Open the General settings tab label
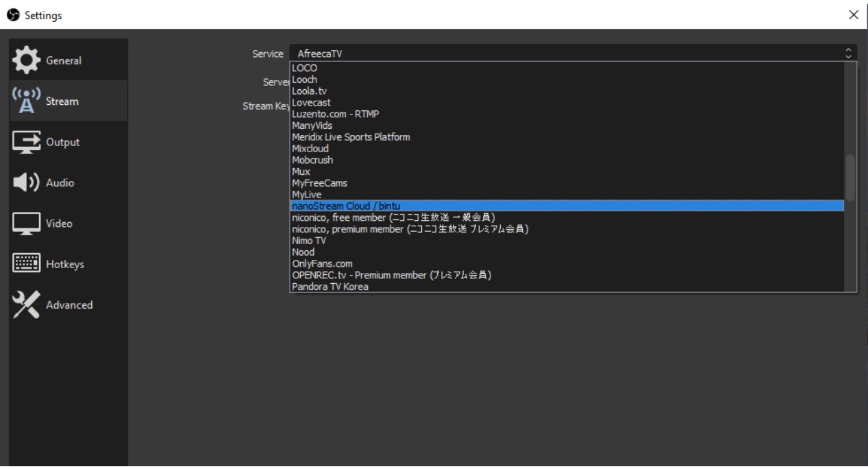Screen dimensions: 868x469 [x=64, y=60]
